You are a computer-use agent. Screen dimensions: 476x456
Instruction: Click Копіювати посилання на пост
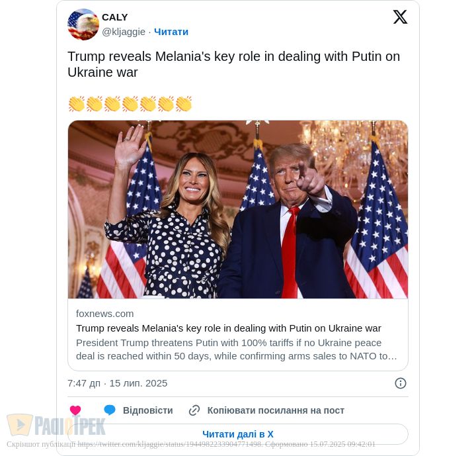(276, 410)
